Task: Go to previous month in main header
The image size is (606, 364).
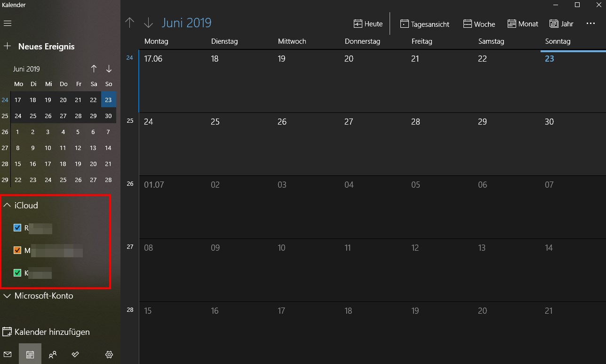Action: (130, 23)
